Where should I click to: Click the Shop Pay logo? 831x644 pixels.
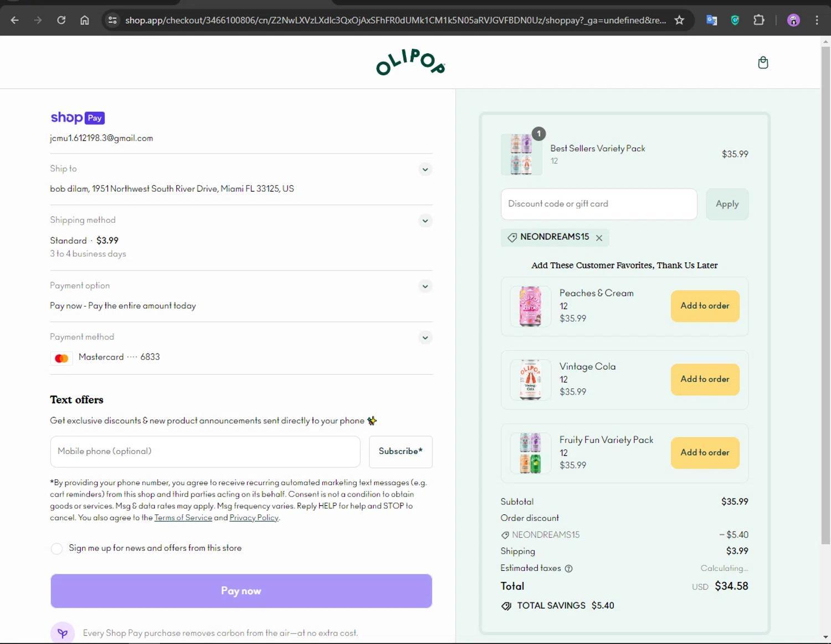[78, 117]
